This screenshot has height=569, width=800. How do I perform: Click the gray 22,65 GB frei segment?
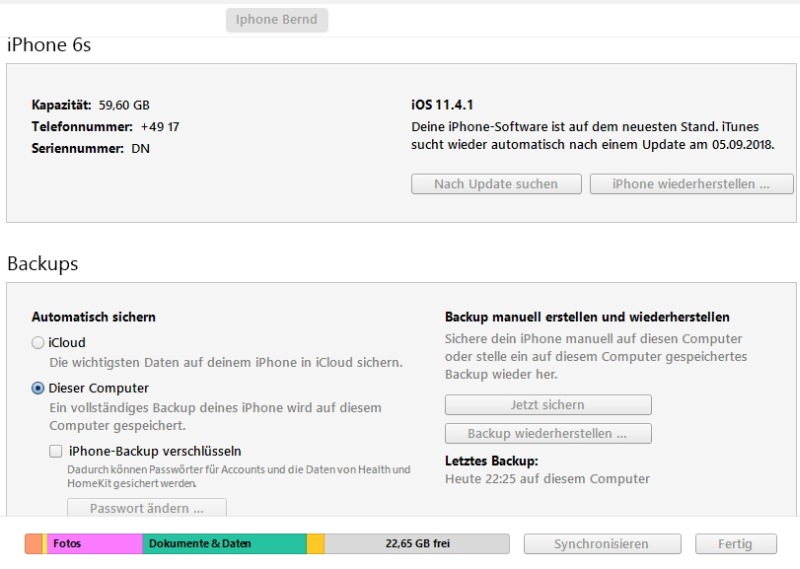(417, 544)
